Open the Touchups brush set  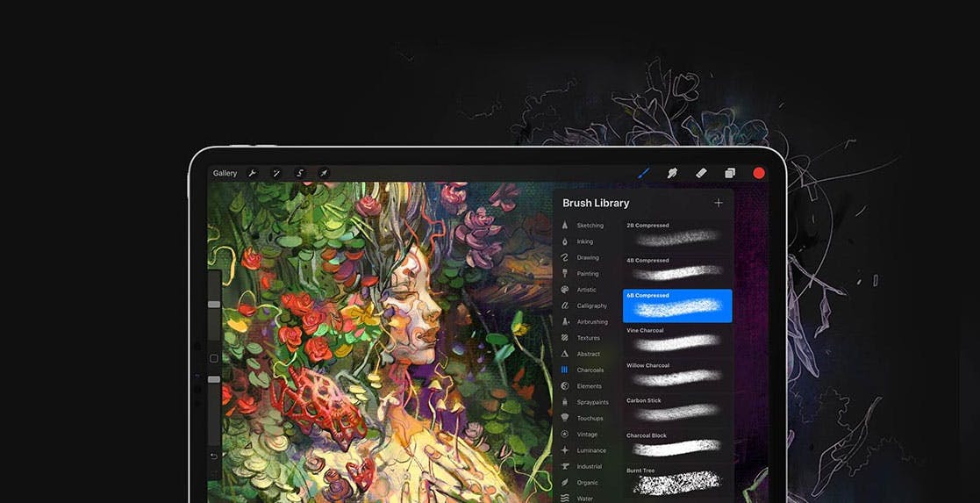(x=583, y=419)
